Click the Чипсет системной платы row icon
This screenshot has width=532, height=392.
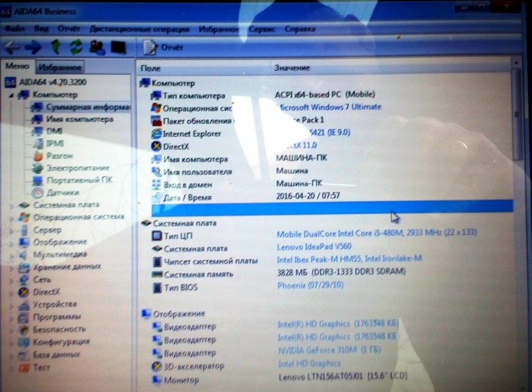157,262
